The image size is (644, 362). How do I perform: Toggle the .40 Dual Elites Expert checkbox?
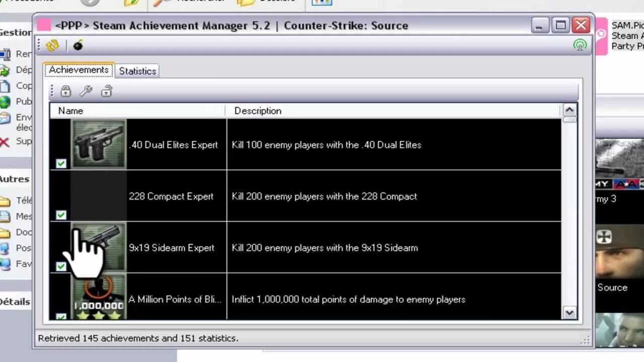61,163
